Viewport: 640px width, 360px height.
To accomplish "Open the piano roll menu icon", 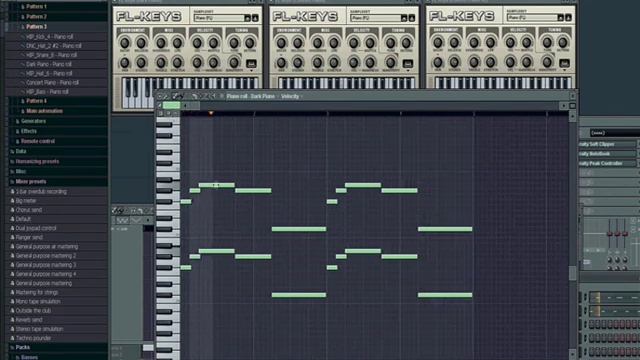I will pyautogui.click(x=160, y=96).
